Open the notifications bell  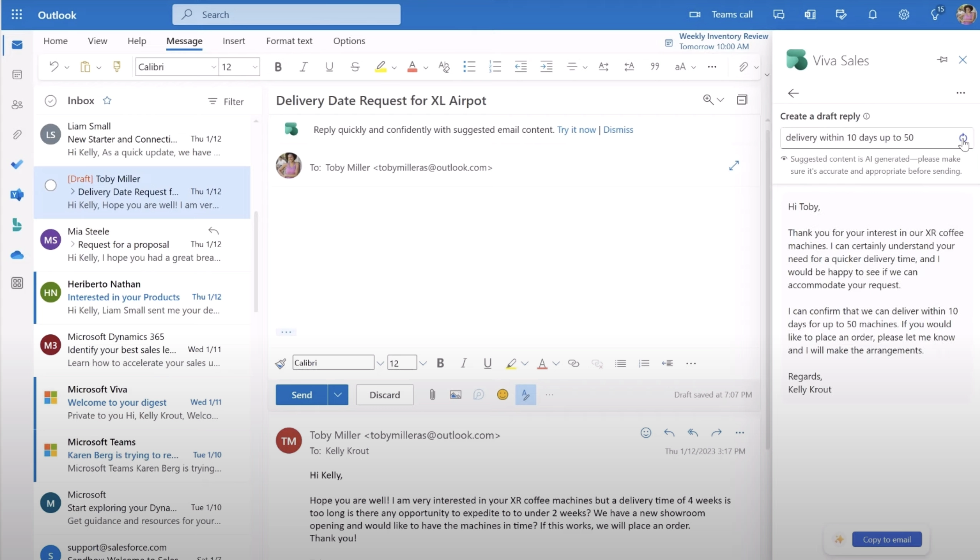872,15
